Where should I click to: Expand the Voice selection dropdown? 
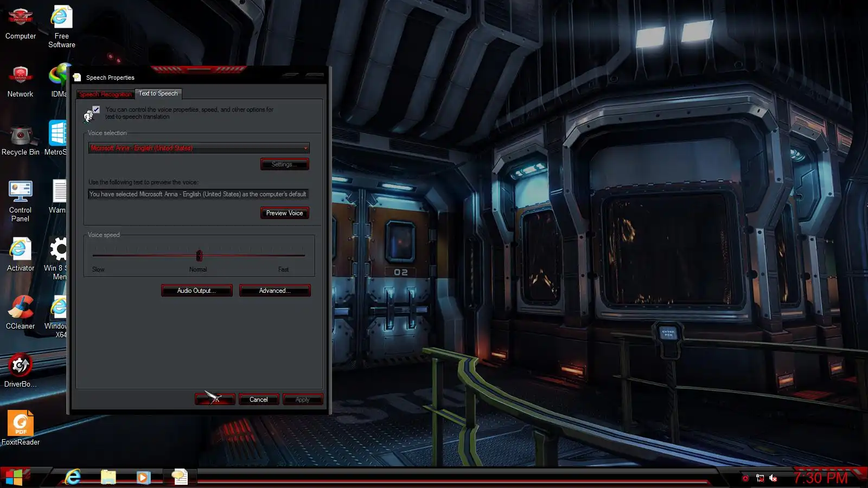coord(199,148)
